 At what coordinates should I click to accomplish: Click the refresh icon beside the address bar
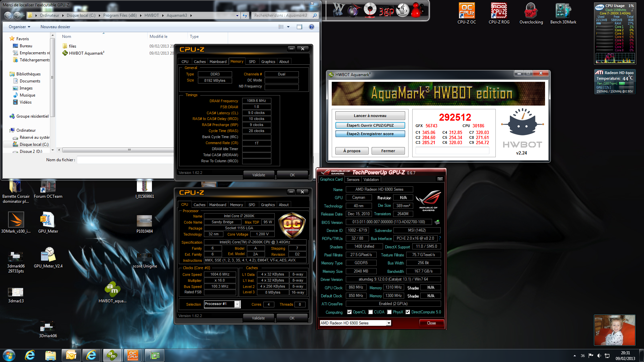[245, 15]
